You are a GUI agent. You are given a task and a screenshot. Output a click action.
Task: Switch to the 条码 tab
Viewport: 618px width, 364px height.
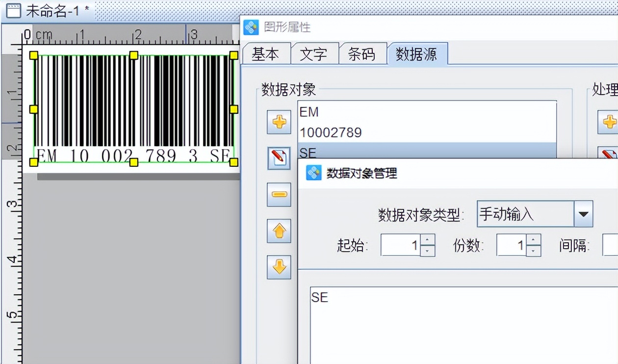[363, 54]
